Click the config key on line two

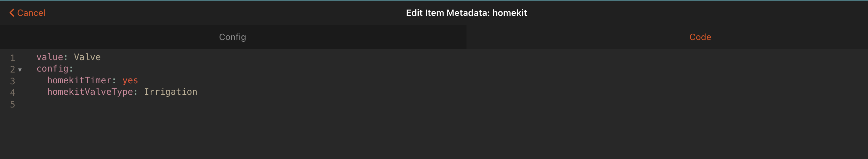52,69
